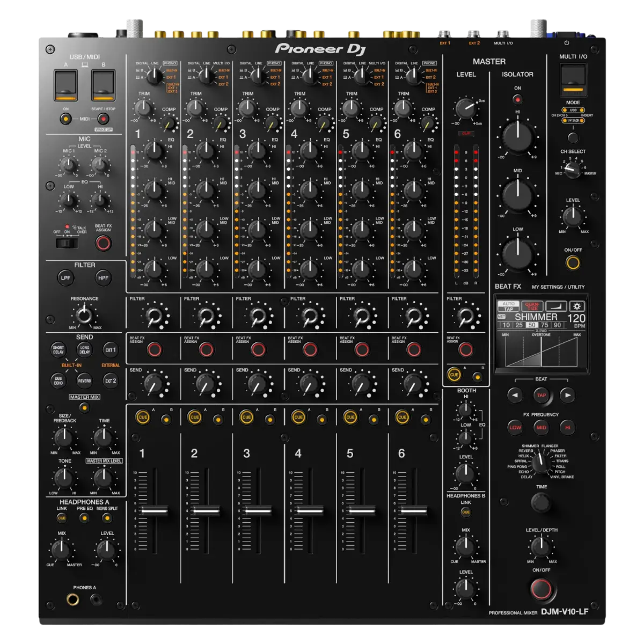The width and height of the screenshot is (644, 644).
Task: Select beat value 25 on the screen
Action: click(x=519, y=325)
